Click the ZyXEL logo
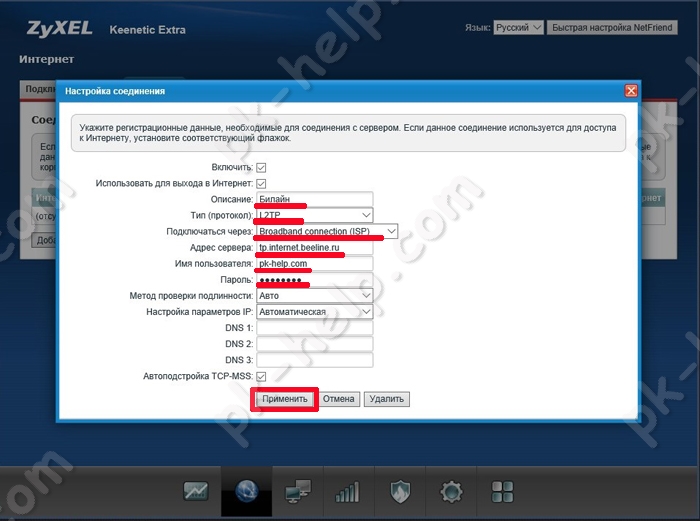Image resolution: width=700 pixels, height=521 pixels. click(59, 29)
